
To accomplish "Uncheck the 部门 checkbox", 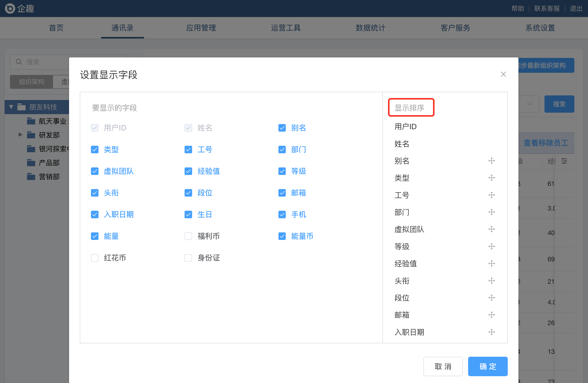I will 282,150.
